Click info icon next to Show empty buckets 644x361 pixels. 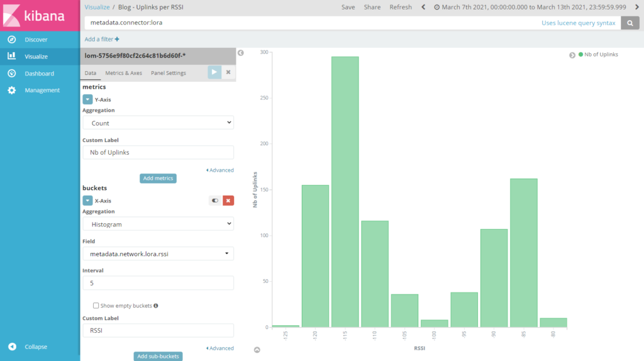(156, 306)
